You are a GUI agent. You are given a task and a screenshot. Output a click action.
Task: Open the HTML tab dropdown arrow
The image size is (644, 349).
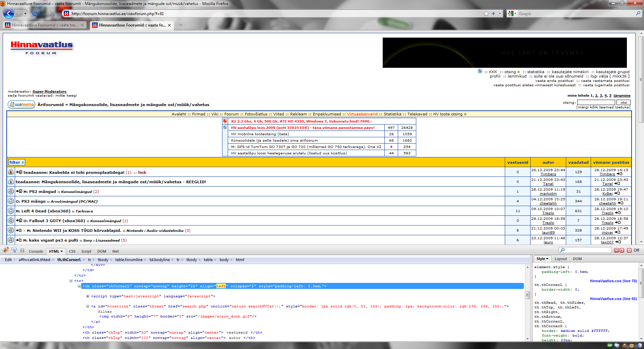point(61,251)
